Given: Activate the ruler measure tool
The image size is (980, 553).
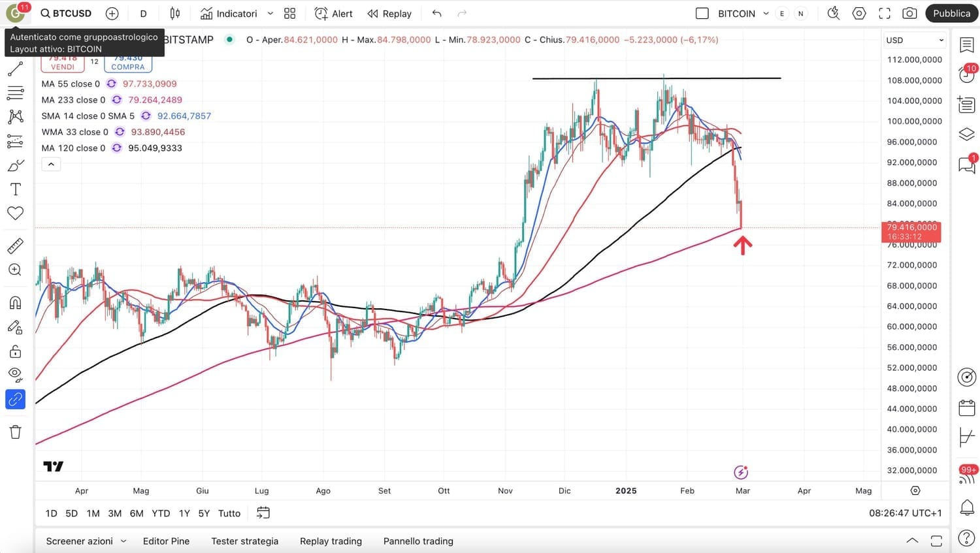Looking at the screenshot, I should 15,245.
